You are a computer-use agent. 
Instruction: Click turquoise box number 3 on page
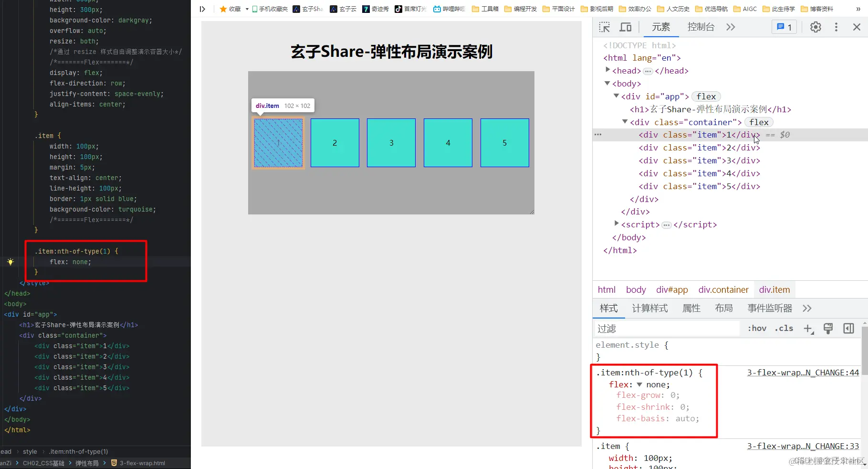391,143
